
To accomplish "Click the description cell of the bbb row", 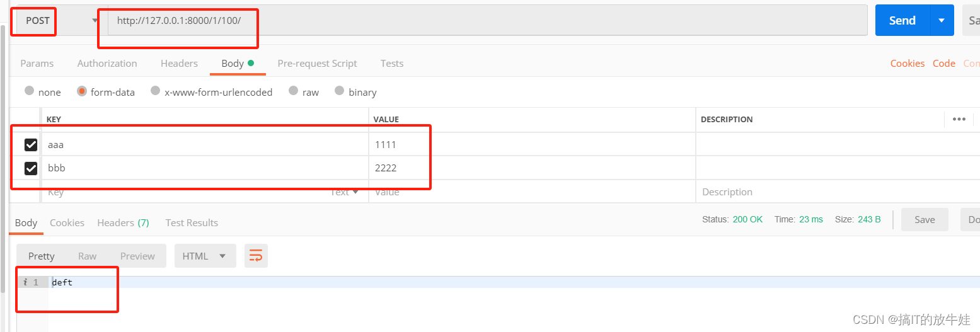I will coord(838,168).
